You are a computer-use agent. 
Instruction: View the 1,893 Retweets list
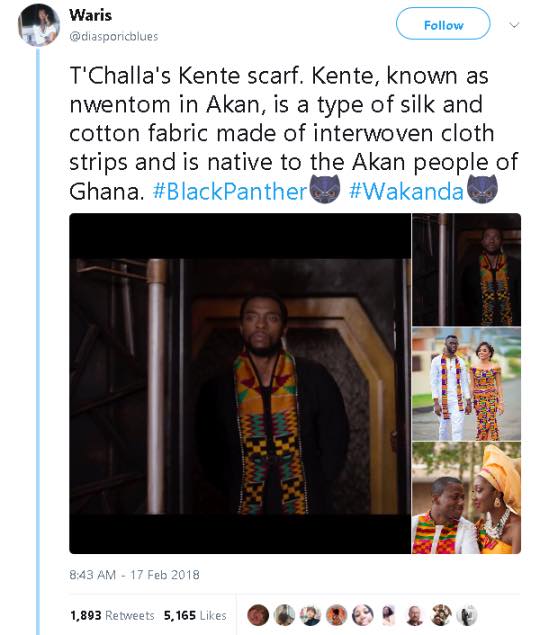pyautogui.click(x=112, y=615)
